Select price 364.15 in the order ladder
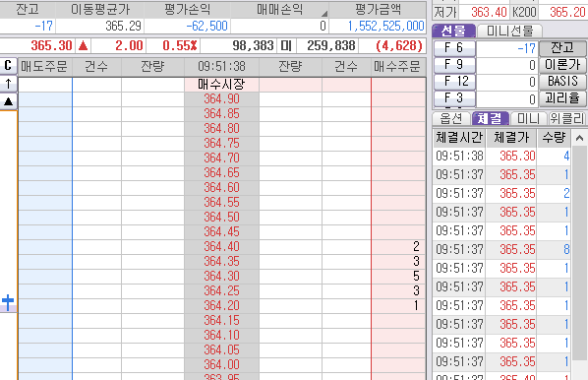The image size is (588, 380). (221, 321)
